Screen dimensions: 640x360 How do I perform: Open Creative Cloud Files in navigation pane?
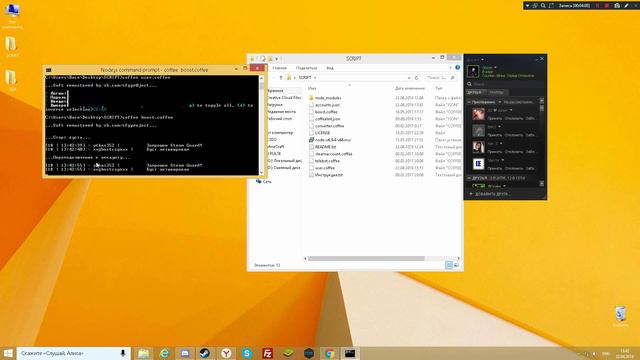coord(284,98)
